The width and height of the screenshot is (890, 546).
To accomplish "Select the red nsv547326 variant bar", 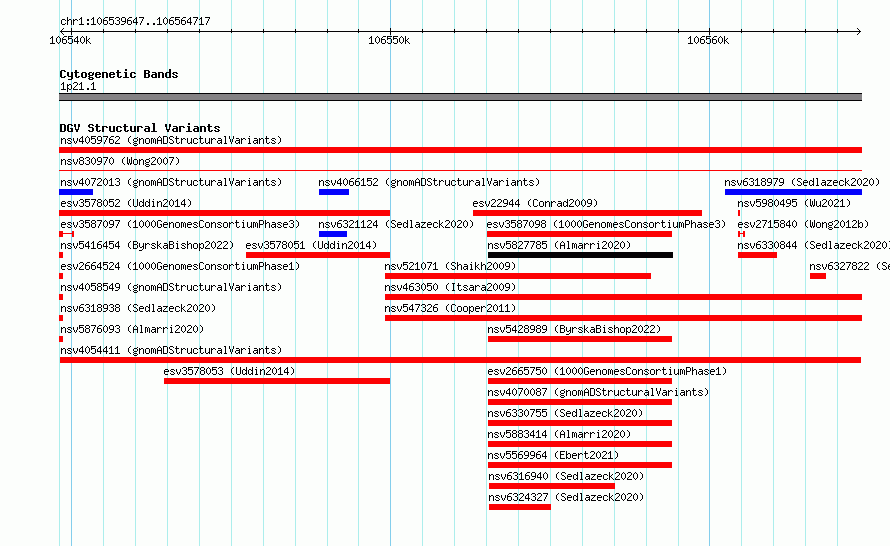I will pyautogui.click(x=623, y=318).
